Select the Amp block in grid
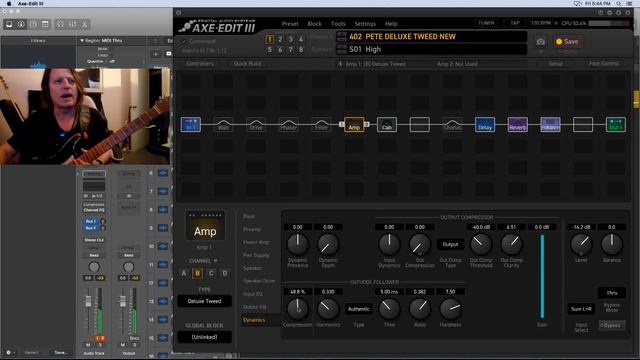 point(354,124)
